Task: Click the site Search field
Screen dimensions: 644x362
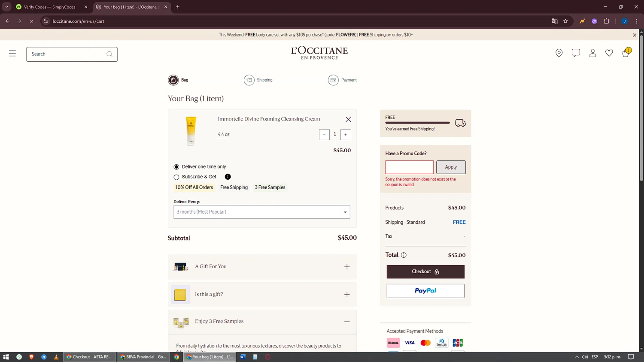Action: (72, 54)
